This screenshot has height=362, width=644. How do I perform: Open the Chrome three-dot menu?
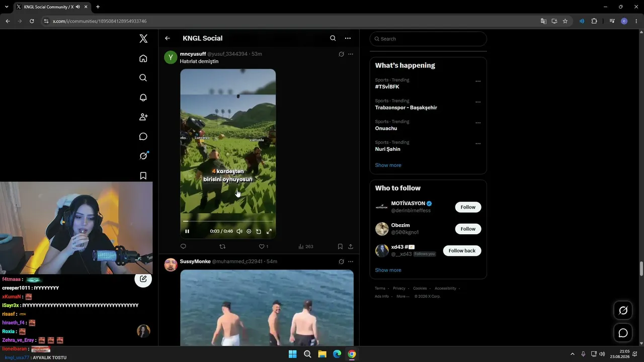tap(636, 21)
